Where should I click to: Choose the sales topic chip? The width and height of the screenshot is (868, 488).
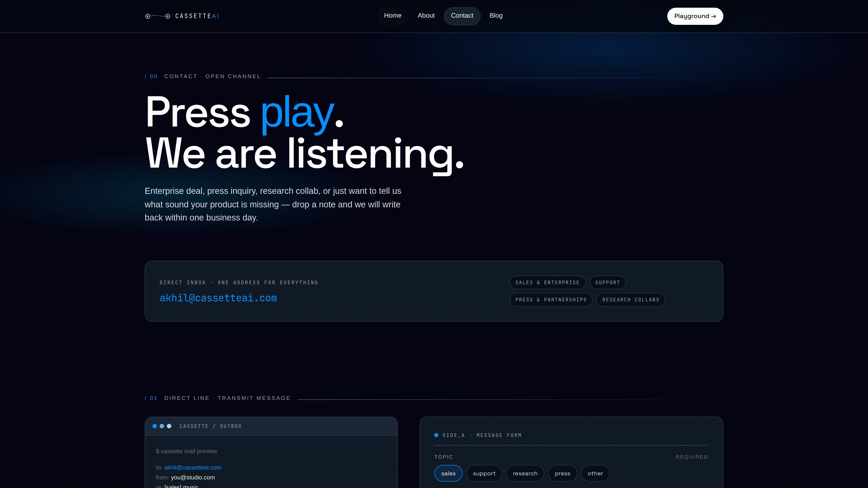coord(448,473)
